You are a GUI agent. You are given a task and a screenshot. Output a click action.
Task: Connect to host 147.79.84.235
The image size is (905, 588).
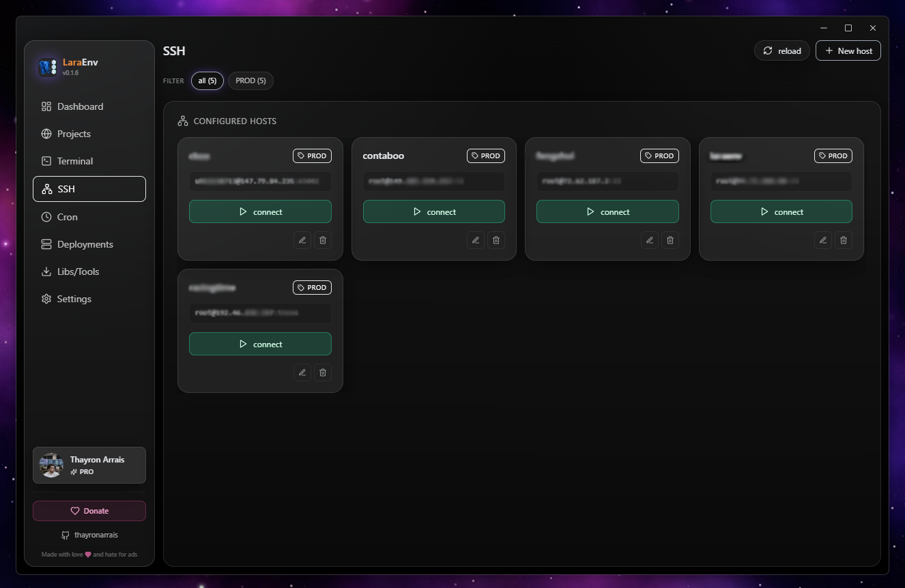(x=260, y=211)
